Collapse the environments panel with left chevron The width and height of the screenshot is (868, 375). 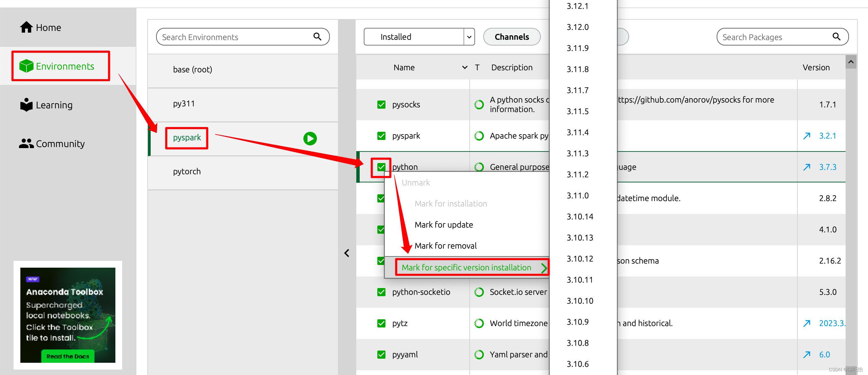click(347, 253)
